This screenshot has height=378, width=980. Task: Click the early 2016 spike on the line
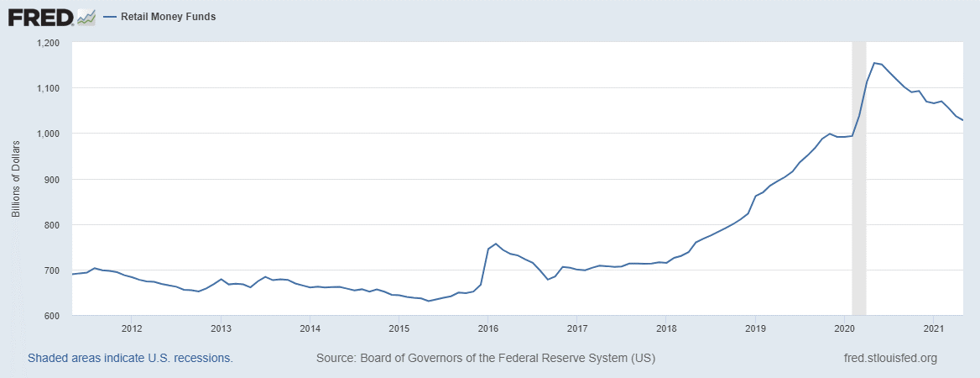[496, 244]
